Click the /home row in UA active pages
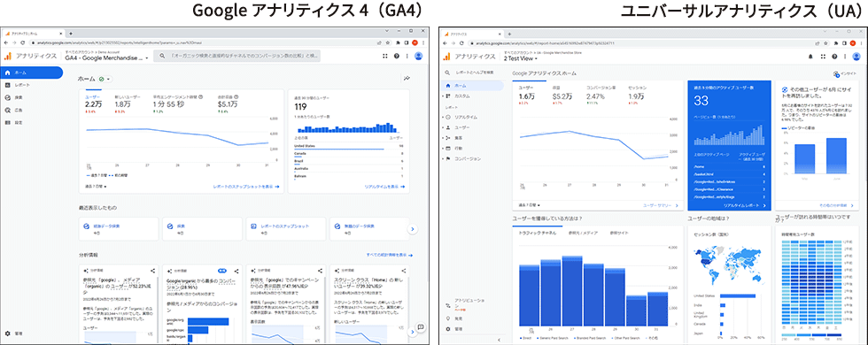Image resolution: width=868 pixels, height=345 pixels. 729,166
